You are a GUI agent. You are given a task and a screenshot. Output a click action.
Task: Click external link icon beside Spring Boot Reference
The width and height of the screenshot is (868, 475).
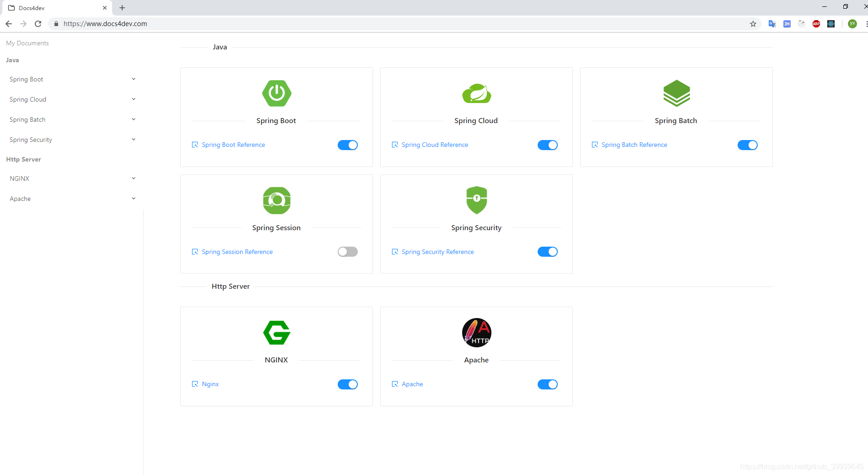point(195,145)
